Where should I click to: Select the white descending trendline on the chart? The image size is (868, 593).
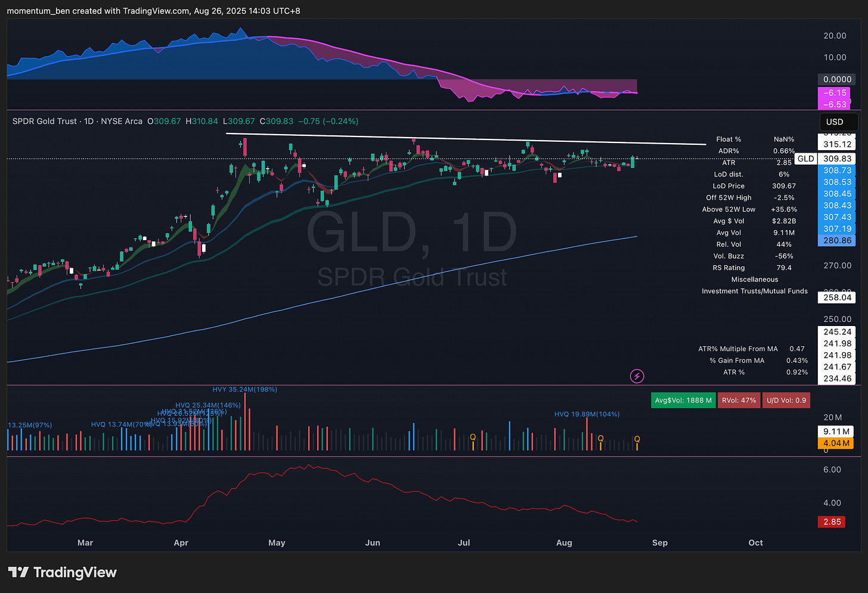point(465,139)
